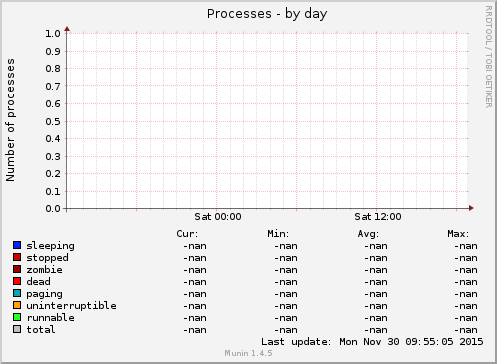This screenshot has width=497, height=364.
Task: Click the blue sleeping legend swatch
Action: [x=17, y=245]
